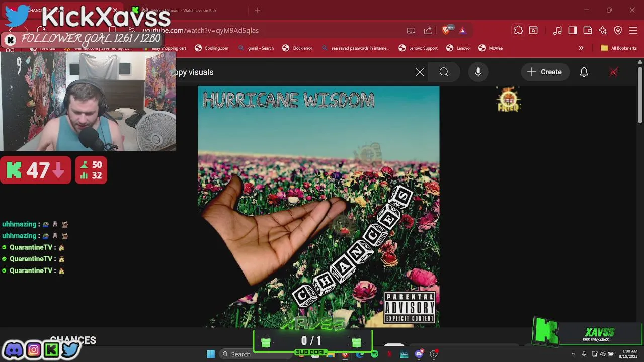Open the OBS Studio taskbar icon
Image resolution: width=644 pixels, height=362 pixels.
(434, 354)
